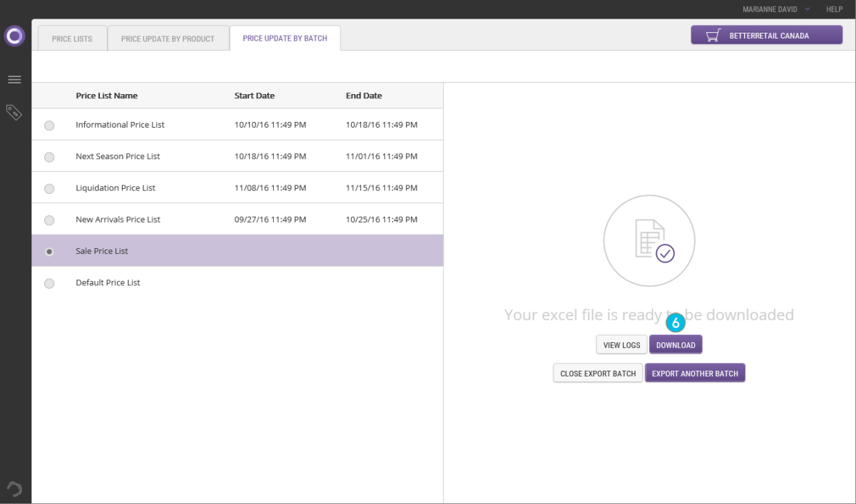Click the step 6 marker badge

coord(676,323)
